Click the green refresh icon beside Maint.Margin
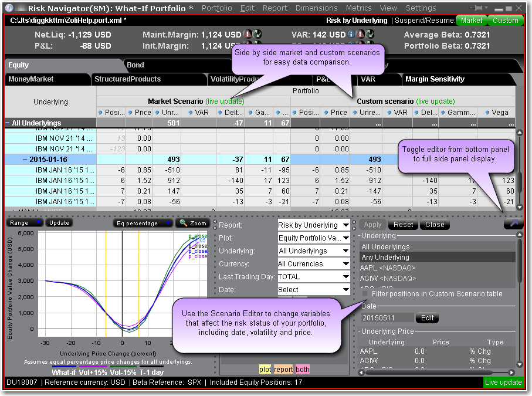532x396 pixels. (256, 35)
